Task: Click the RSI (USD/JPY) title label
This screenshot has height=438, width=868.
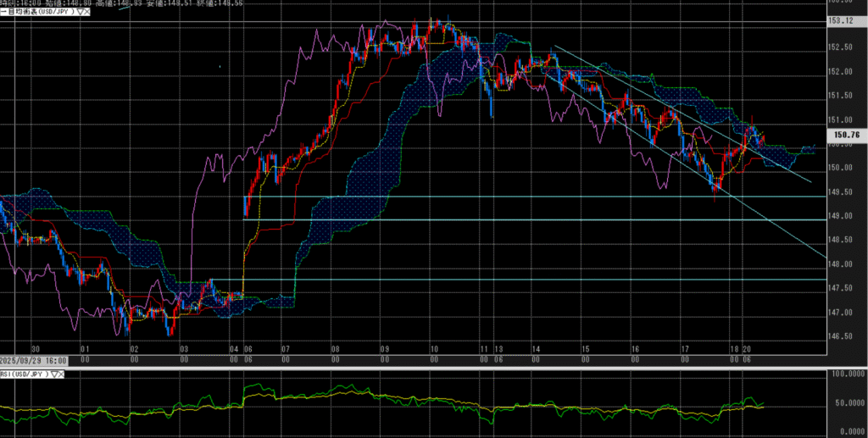Action: (24, 373)
